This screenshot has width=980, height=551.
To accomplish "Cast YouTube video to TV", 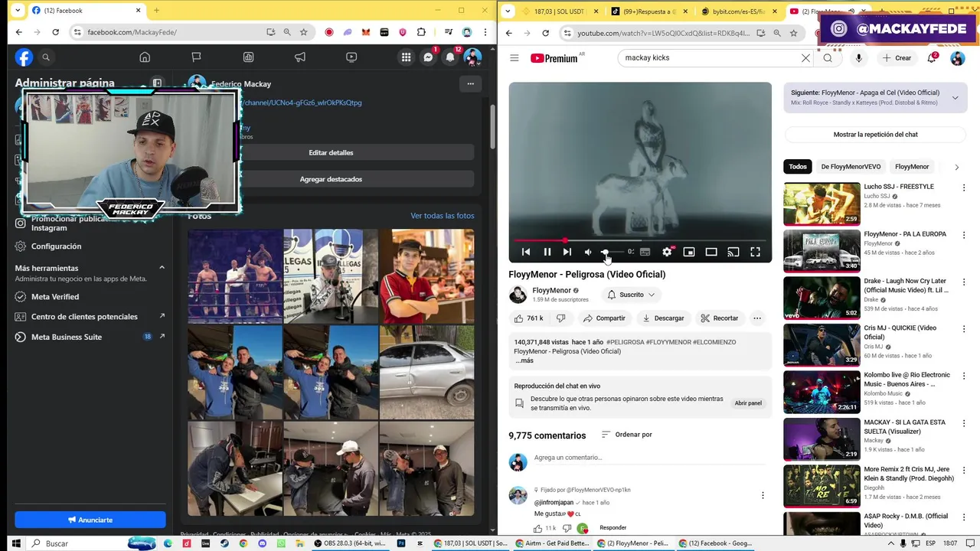I will [x=733, y=252].
